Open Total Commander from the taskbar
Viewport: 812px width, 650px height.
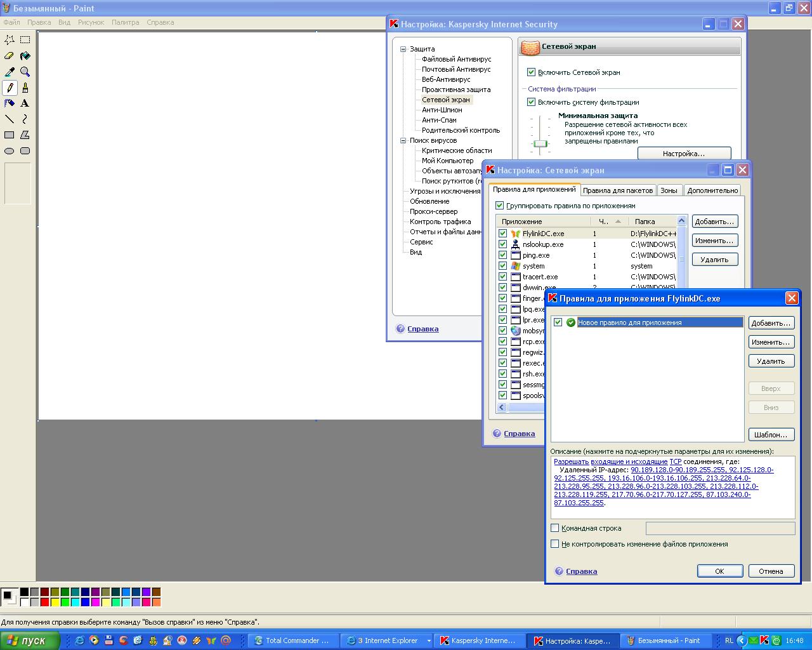pyautogui.click(x=293, y=640)
